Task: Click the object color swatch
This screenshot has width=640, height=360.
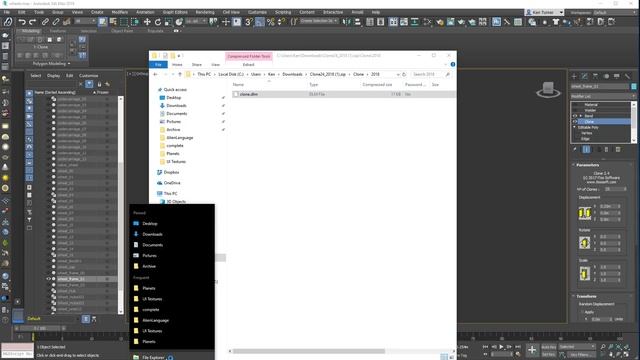Action: (x=633, y=87)
